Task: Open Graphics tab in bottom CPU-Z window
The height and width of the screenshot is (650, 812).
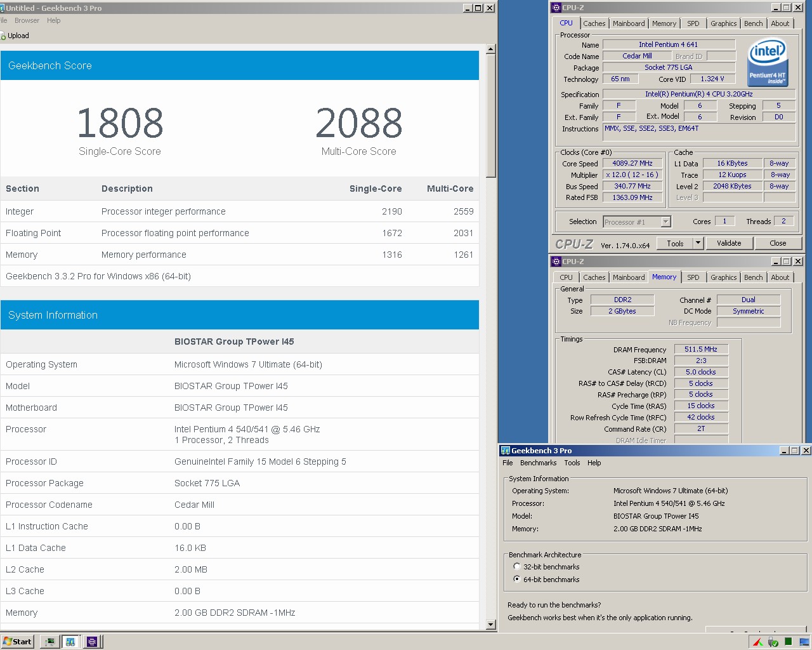Action: (724, 277)
